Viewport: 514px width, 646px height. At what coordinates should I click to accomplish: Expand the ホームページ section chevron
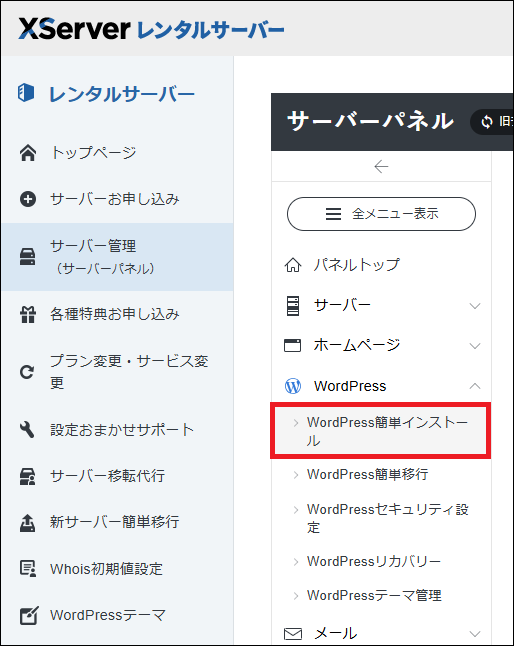point(475,346)
